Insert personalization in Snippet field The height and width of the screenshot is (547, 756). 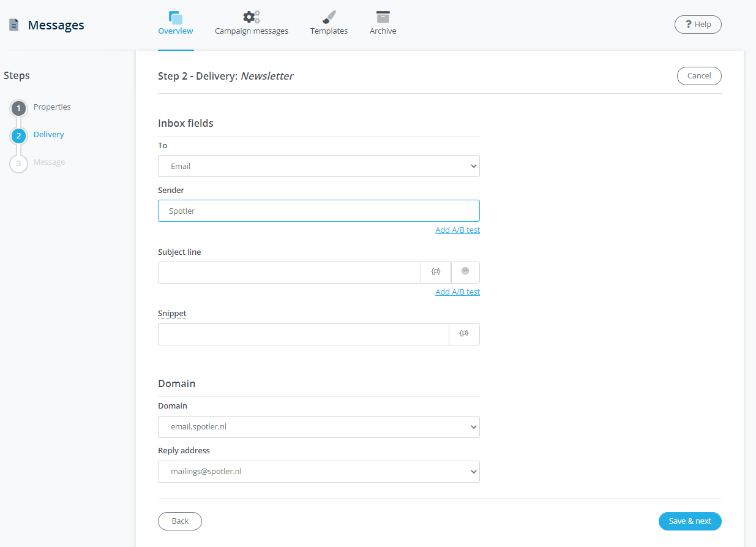click(x=464, y=334)
